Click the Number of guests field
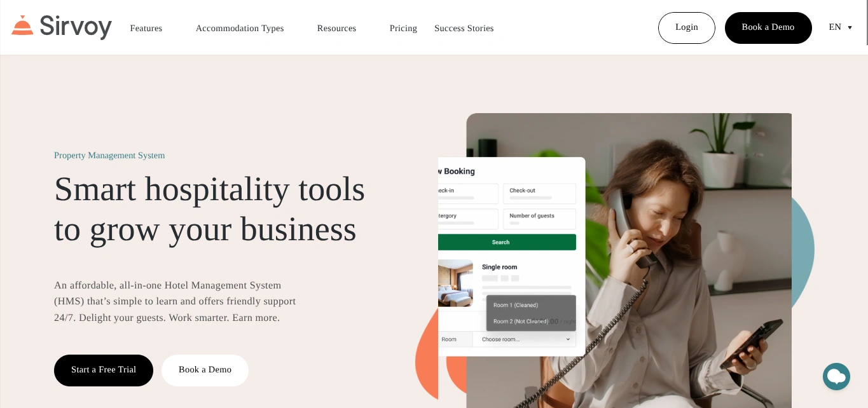The height and width of the screenshot is (408, 868). pyautogui.click(x=539, y=219)
